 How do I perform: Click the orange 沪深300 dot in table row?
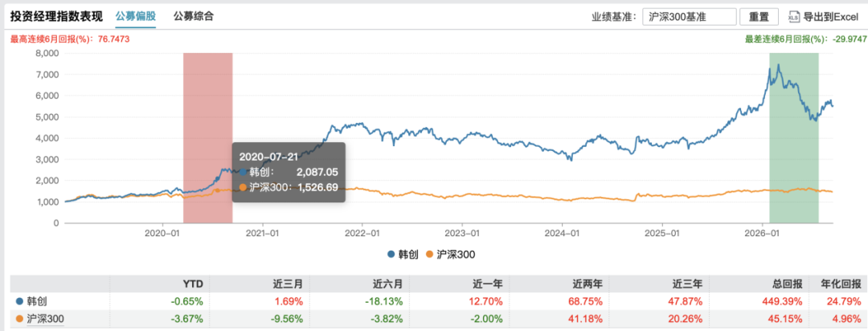[20, 319]
